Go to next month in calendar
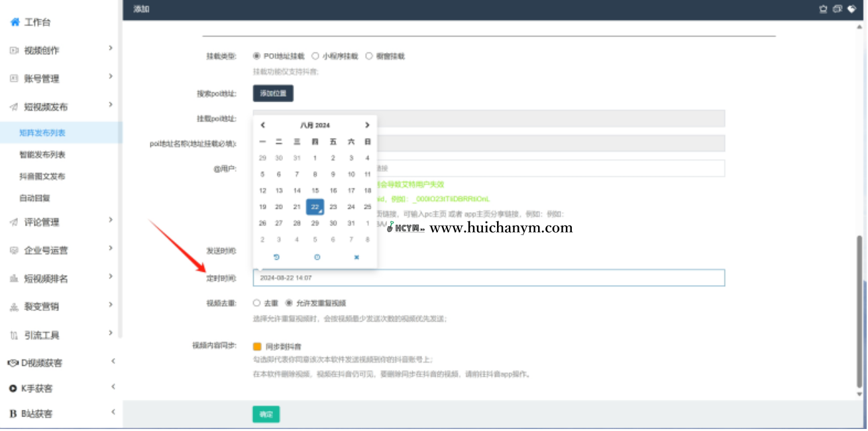This screenshot has width=868, height=431. [x=367, y=125]
